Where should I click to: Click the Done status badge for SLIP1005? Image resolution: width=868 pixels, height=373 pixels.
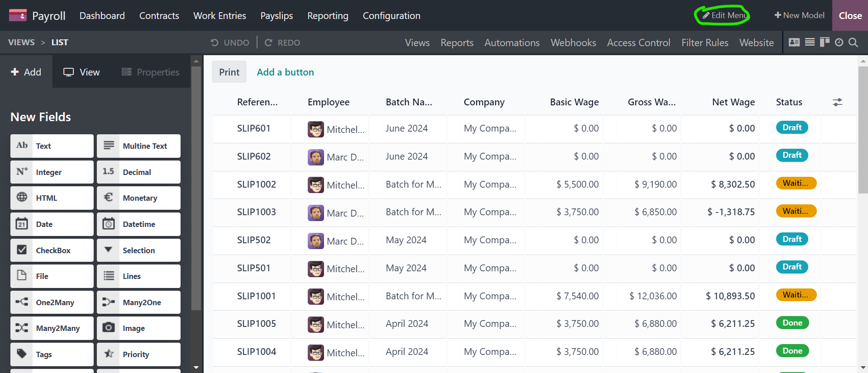coord(792,323)
